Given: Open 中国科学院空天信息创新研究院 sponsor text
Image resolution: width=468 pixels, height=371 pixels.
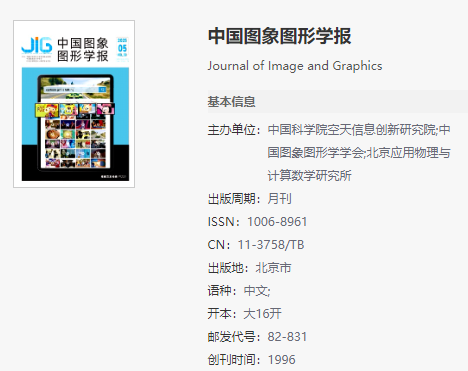Looking at the screenshot, I should [x=352, y=130].
